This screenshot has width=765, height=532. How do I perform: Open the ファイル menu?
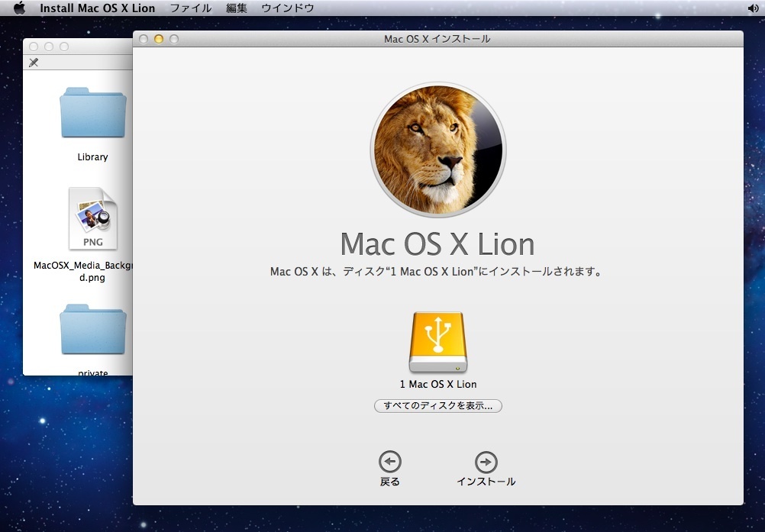coord(191,8)
